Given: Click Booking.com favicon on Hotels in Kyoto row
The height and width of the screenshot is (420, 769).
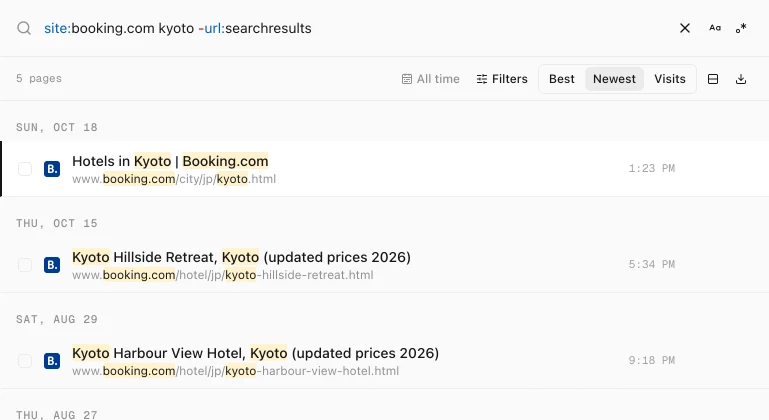Looking at the screenshot, I should click(x=52, y=169).
